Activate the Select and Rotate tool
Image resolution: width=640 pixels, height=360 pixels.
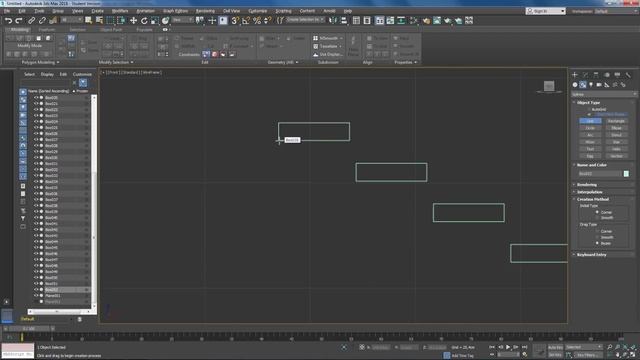point(144,20)
